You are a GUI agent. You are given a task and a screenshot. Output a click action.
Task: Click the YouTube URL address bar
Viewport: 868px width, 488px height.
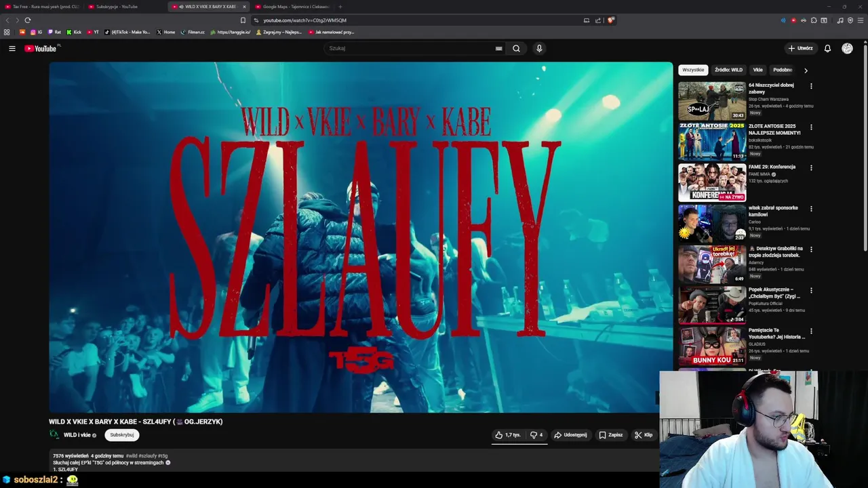(305, 20)
